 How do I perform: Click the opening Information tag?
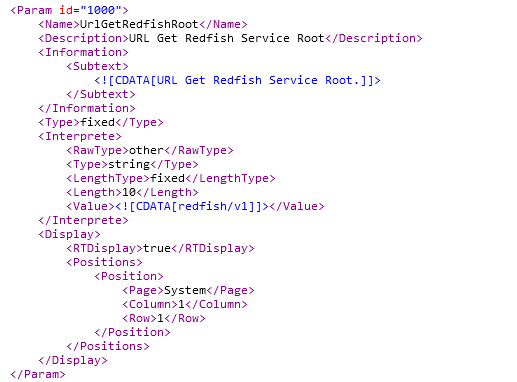[x=83, y=52]
